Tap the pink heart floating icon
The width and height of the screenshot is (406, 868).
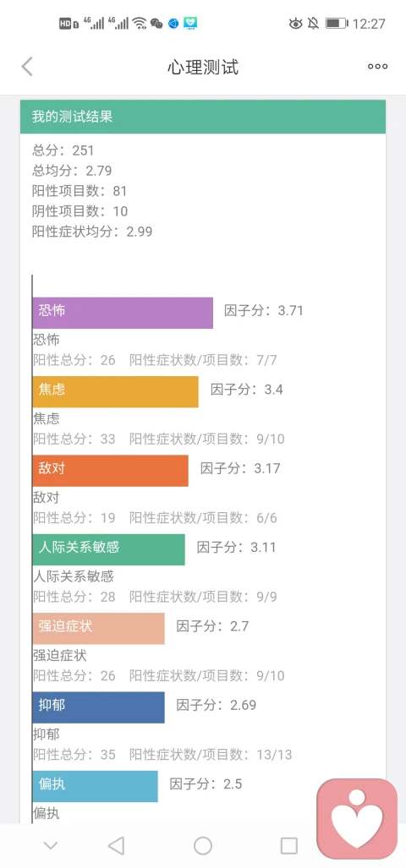click(x=357, y=818)
